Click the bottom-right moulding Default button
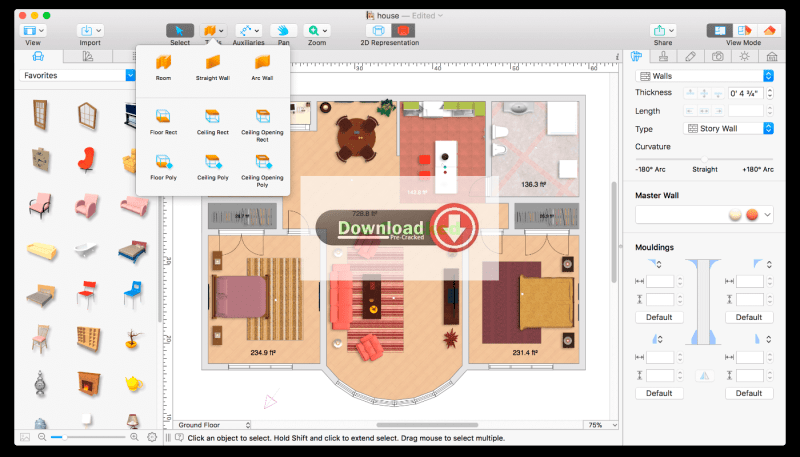Viewport: 800px width, 457px height. coord(749,393)
